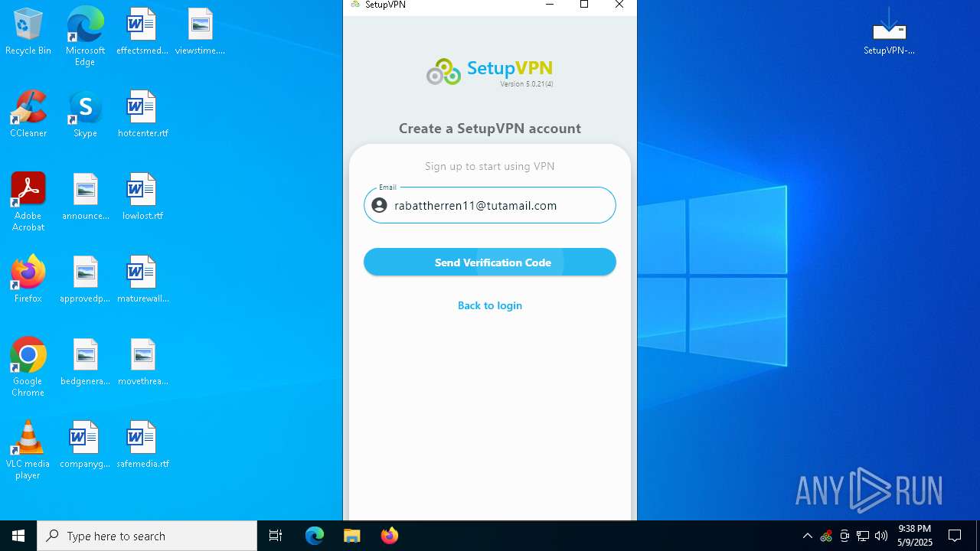The image size is (980, 551).
Task: Select the effectsmed document on desktop
Action: pyautogui.click(x=142, y=32)
